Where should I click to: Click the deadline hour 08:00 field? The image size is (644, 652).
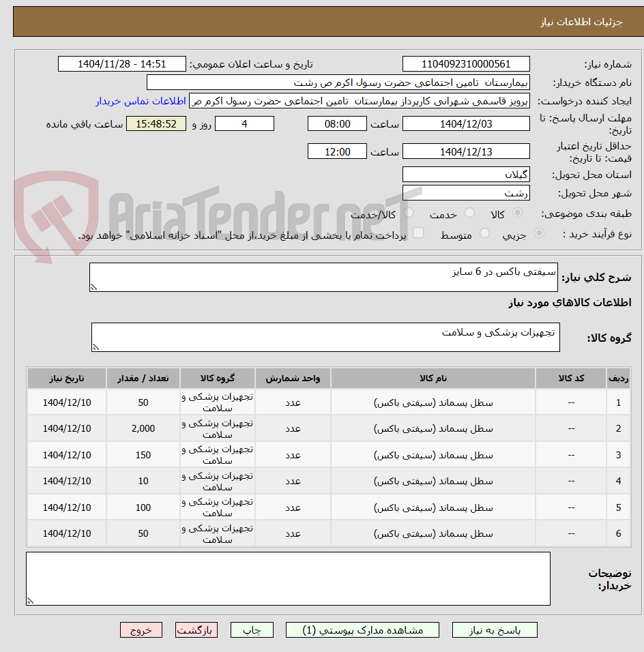coord(338,124)
